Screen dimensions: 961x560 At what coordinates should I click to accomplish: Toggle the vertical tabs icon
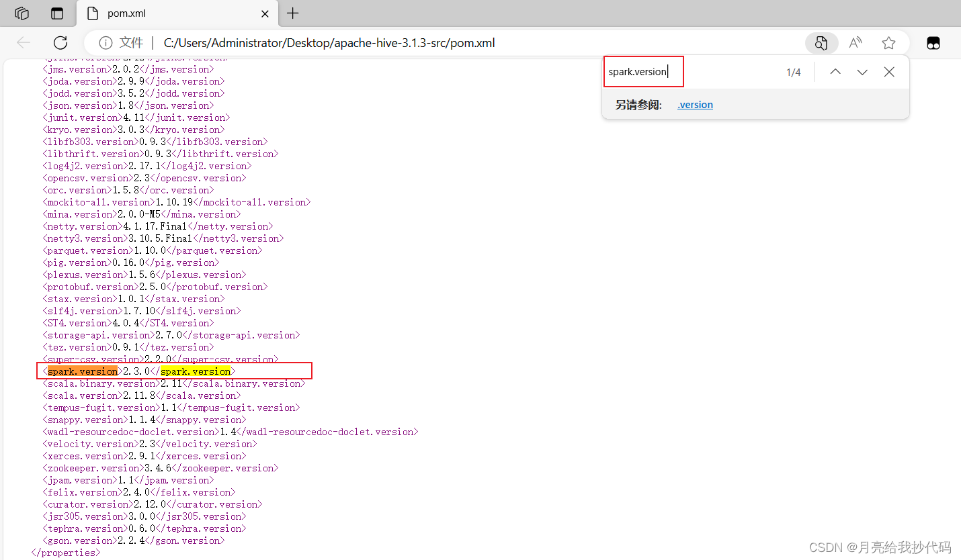click(57, 13)
